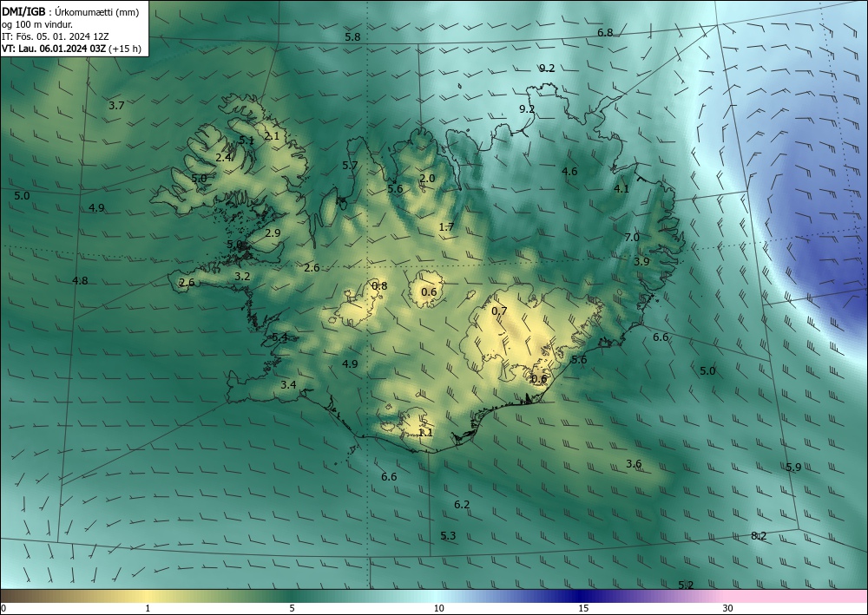Image resolution: width=868 pixels, height=615 pixels.
Task: Click the 0.8 value on the glacier
Action: pyautogui.click(x=380, y=286)
